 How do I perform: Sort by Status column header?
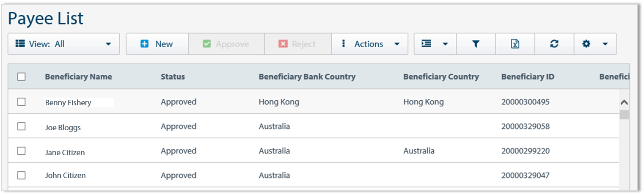click(x=173, y=77)
